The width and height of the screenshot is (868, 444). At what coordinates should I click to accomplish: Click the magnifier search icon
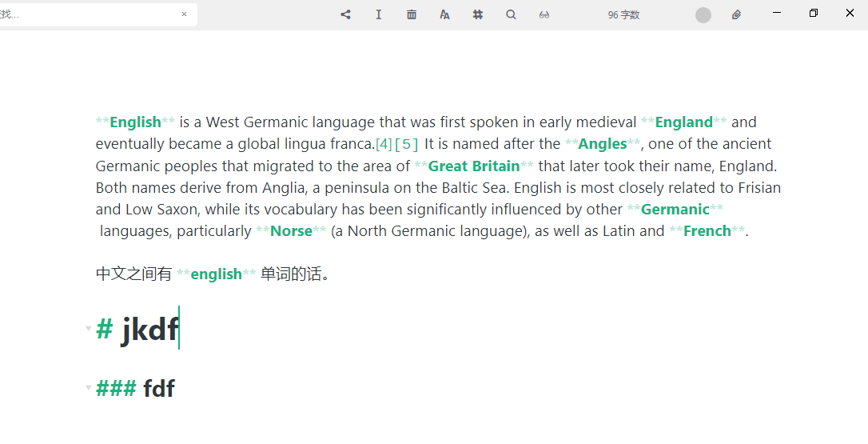[x=511, y=14]
